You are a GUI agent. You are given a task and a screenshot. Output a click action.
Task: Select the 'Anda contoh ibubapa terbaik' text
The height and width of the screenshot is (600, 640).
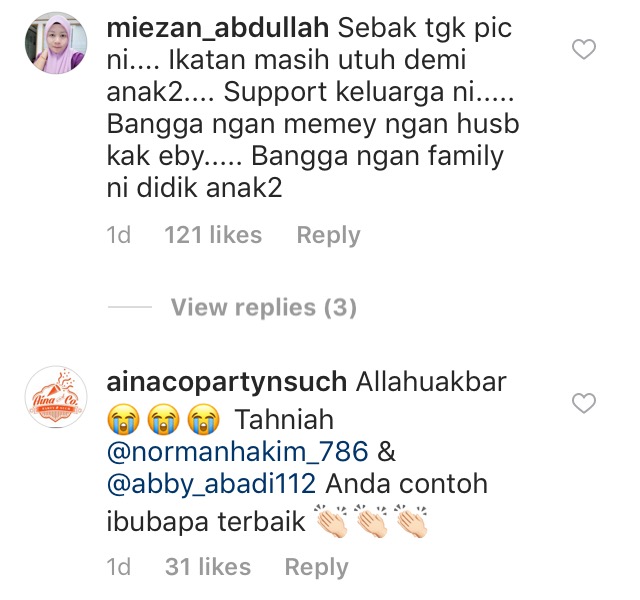297,503
